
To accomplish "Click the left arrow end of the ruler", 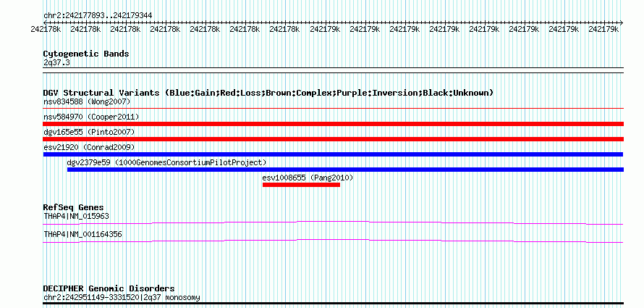I will 45,22.
